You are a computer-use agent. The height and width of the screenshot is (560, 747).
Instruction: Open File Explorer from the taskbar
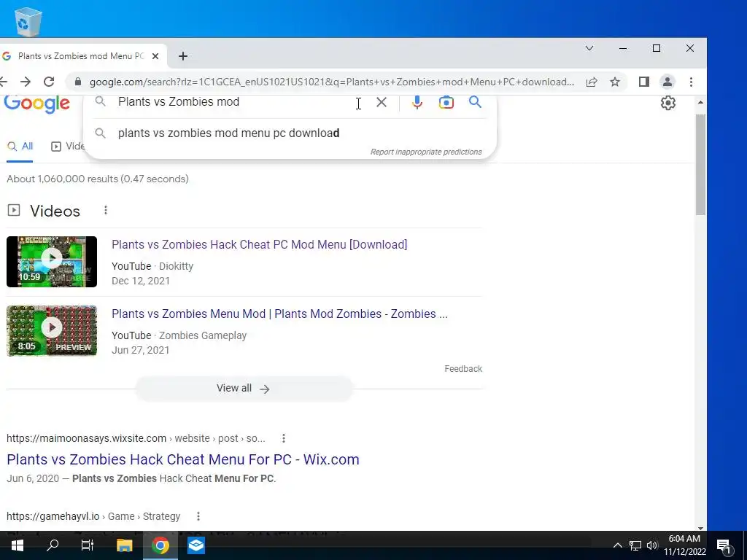pos(124,545)
